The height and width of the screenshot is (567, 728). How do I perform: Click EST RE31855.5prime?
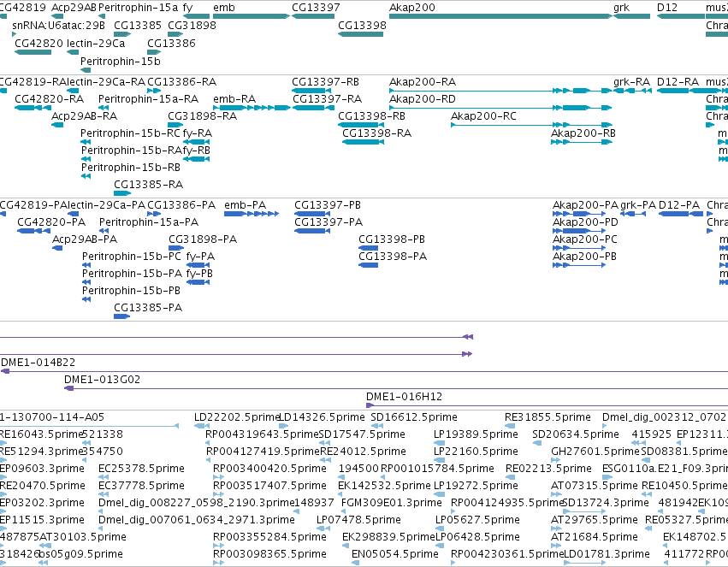(547, 417)
